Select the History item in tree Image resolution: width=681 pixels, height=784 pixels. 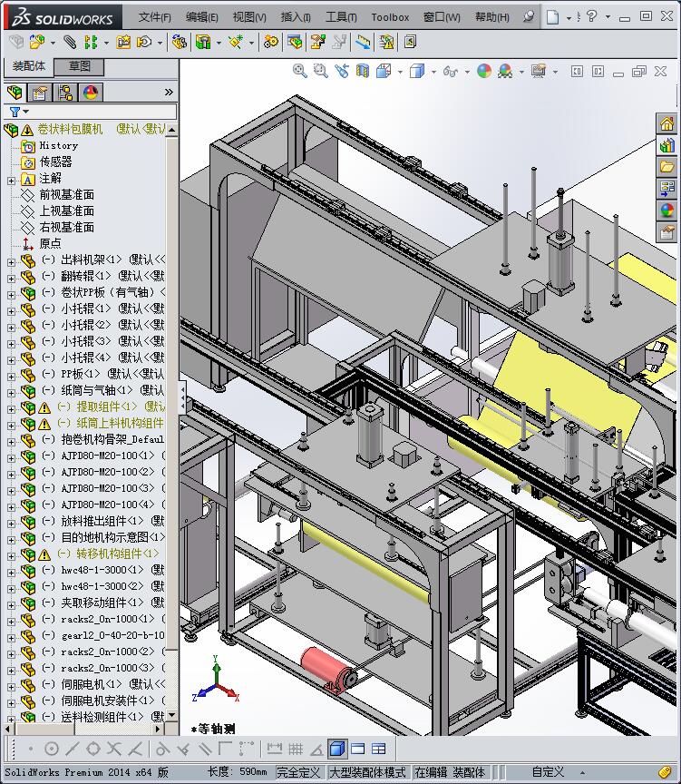point(58,145)
